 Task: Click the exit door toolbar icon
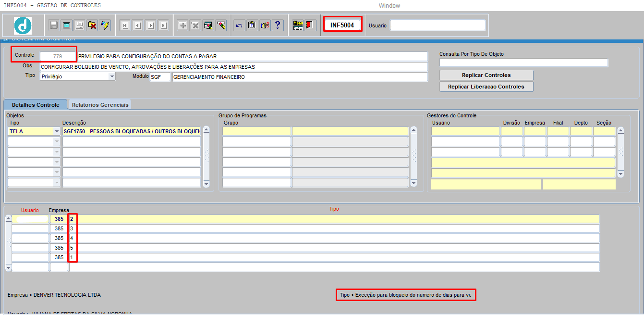tap(311, 25)
